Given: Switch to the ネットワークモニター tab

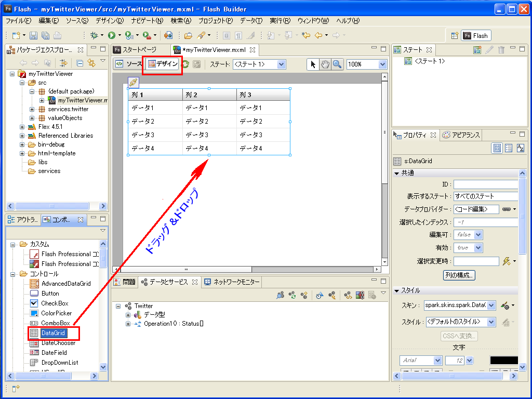Looking at the screenshot, I should click(232, 282).
